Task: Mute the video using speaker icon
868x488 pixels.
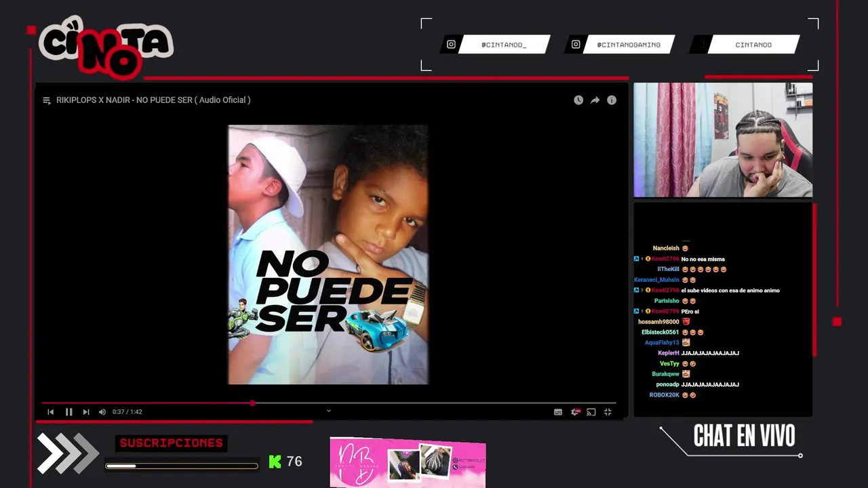Action: pyautogui.click(x=102, y=411)
